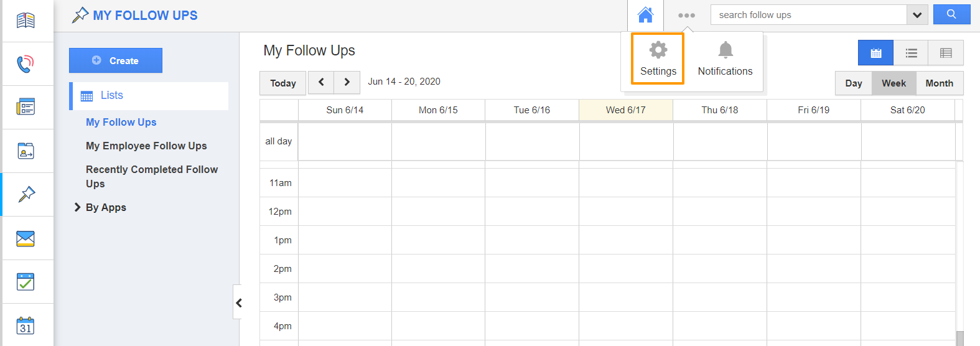Open the calendar 31 app in sidebar
Image resolution: width=980 pixels, height=346 pixels.
26,325
